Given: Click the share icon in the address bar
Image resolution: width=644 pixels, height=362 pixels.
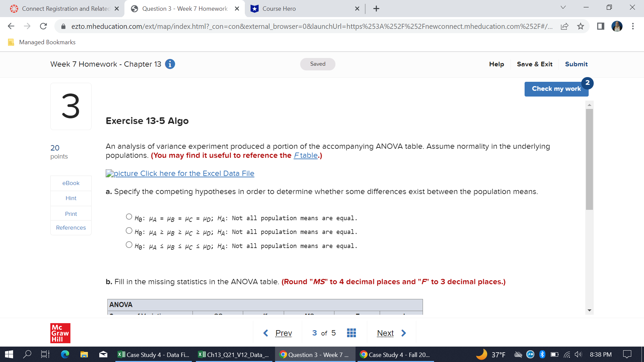Looking at the screenshot, I should [x=565, y=26].
